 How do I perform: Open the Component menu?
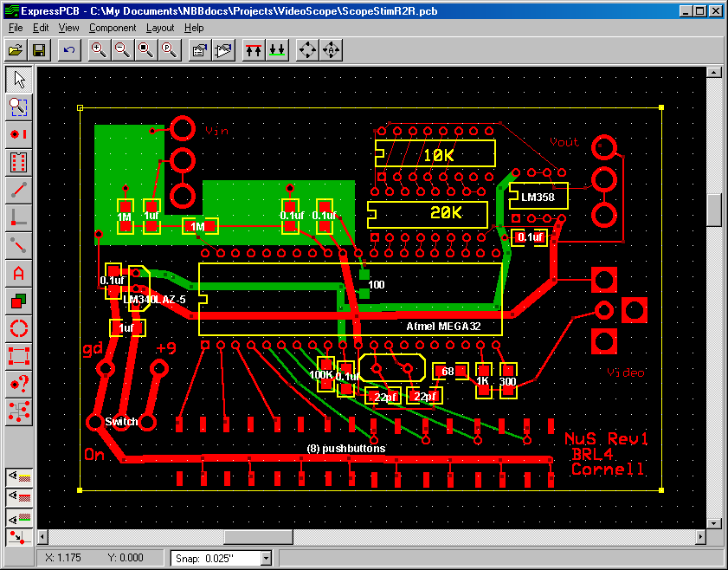(x=113, y=28)
